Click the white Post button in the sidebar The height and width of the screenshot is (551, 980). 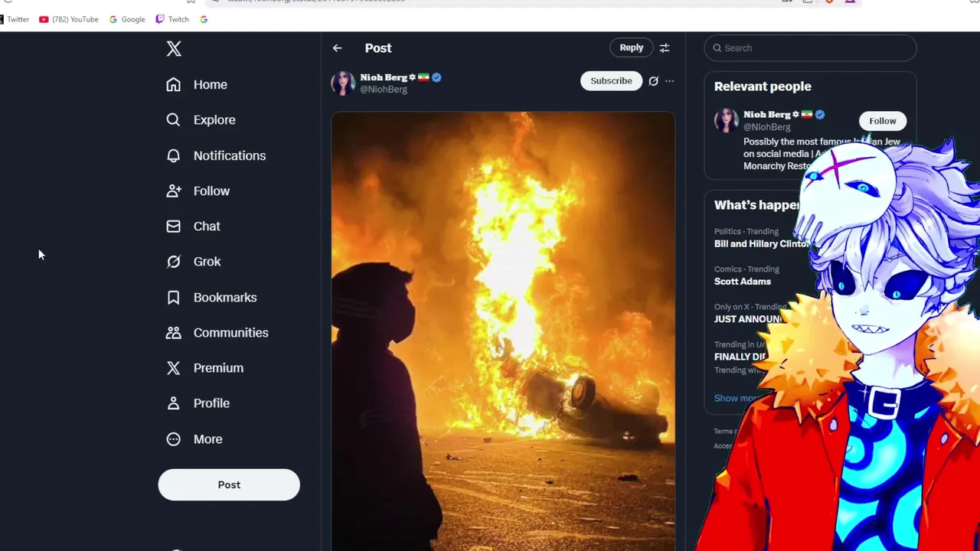229,484
